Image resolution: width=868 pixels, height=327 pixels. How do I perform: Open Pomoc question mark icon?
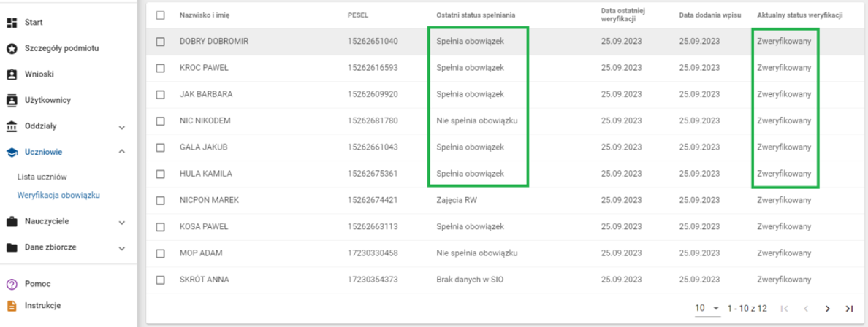tap(12, 283)
